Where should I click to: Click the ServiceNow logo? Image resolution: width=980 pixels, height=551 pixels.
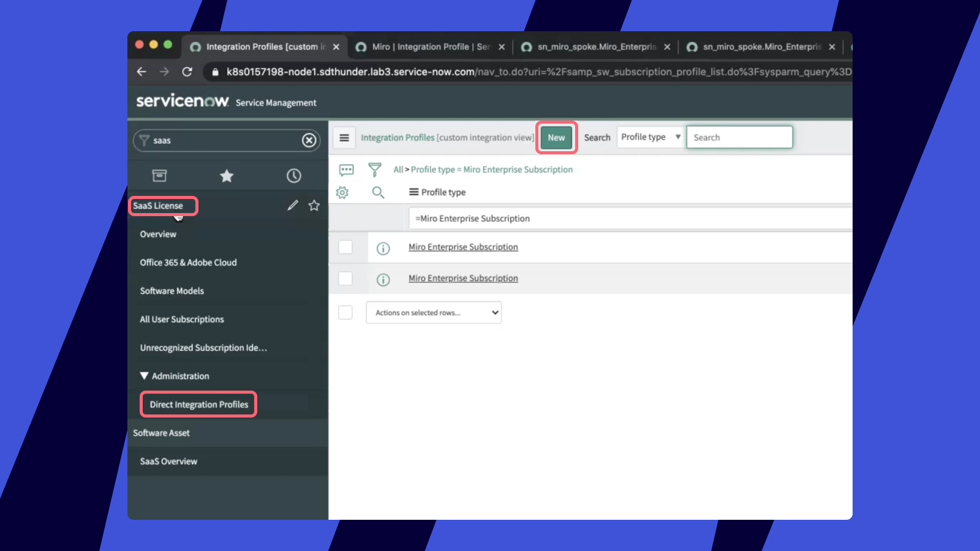(183, 100)
